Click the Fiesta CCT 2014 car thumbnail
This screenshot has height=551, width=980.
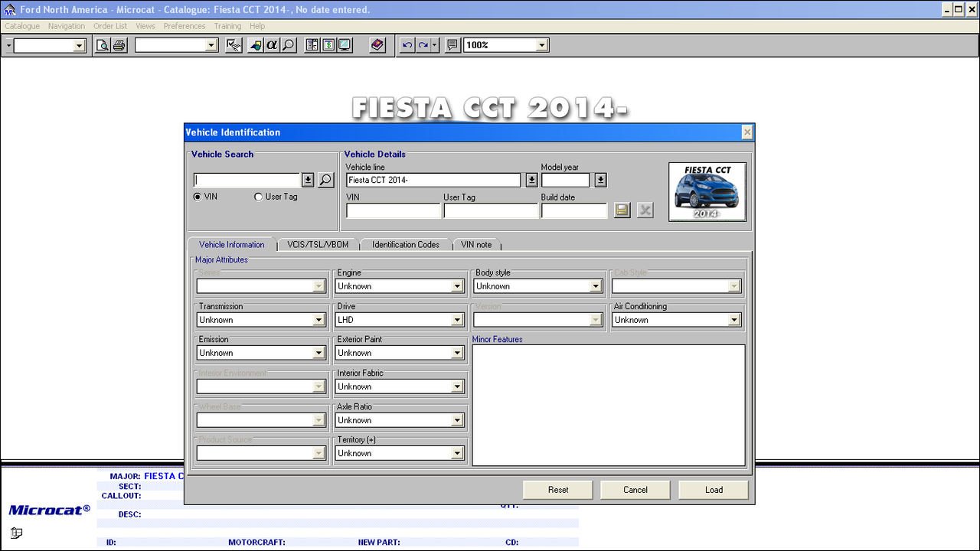coord(707,192)
